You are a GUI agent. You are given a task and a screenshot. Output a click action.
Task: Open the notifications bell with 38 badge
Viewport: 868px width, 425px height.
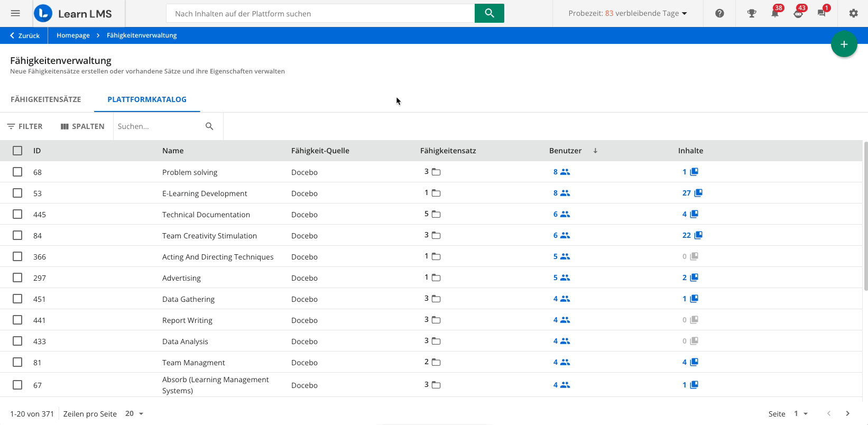(775, 13)
